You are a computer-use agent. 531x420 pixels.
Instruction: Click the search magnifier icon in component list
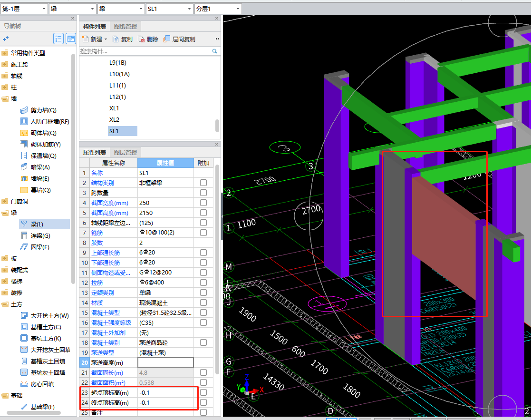click(x=214, y=51)
